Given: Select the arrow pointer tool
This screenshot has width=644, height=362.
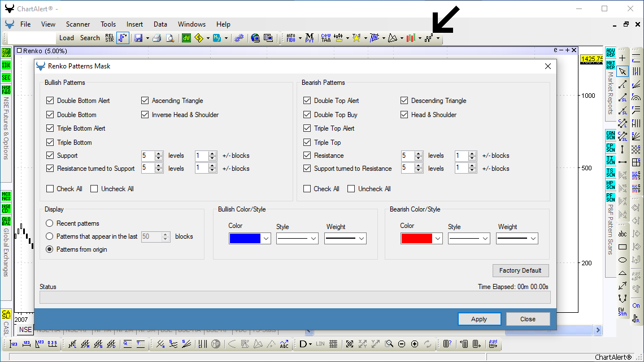Looking at the screenshot, I should coord(623,71).
